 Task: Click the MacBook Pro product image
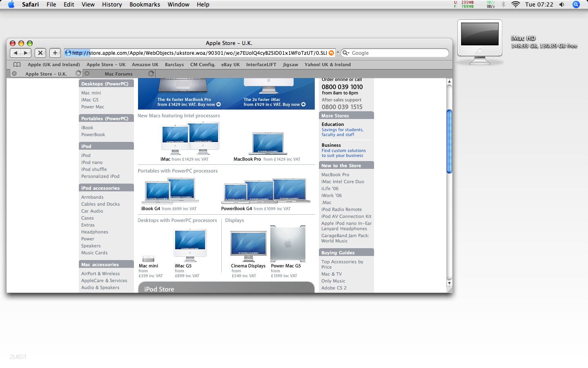(x=267, y=144)
